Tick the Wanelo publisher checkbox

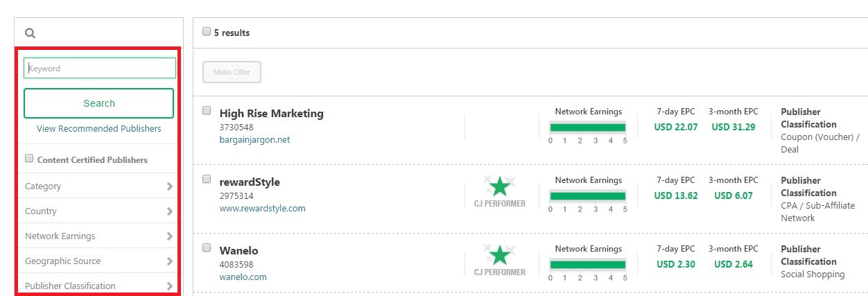click(207, 247)
